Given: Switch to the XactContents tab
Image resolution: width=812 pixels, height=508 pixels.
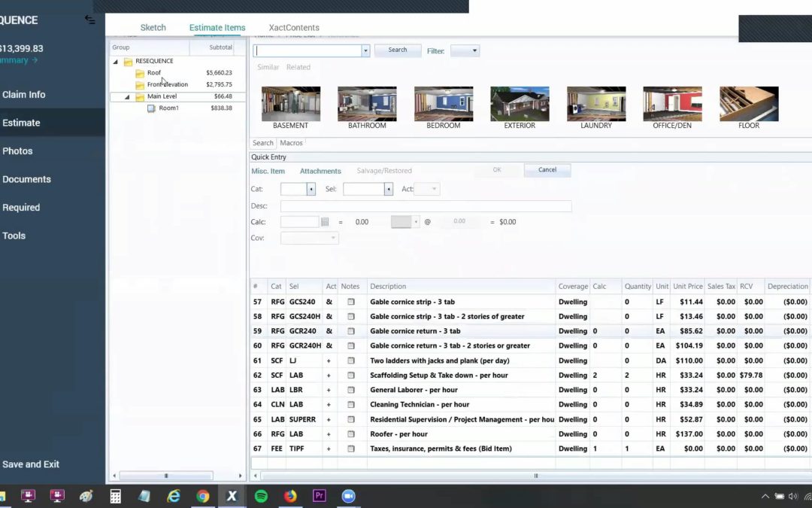Looking at the screenshot, I should (x=294, y=28).
